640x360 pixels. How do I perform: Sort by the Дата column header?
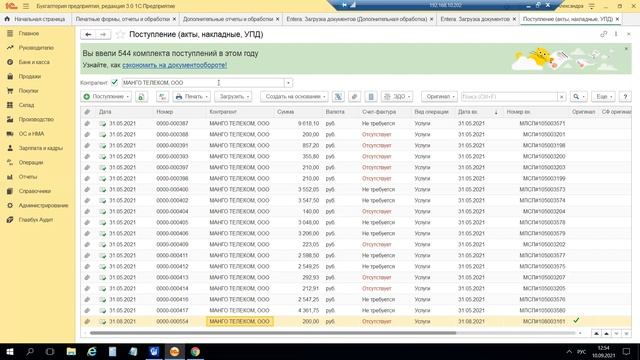(105, 111)
